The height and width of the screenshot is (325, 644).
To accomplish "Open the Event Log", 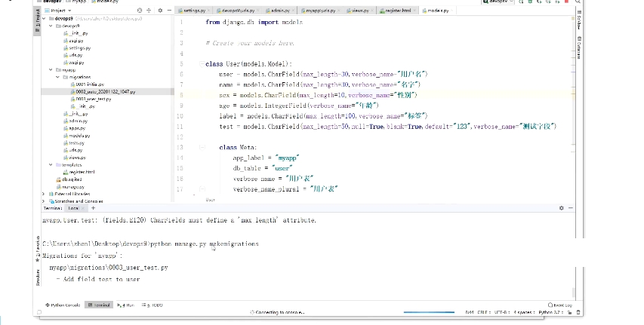I will click(x=560, y=305).
